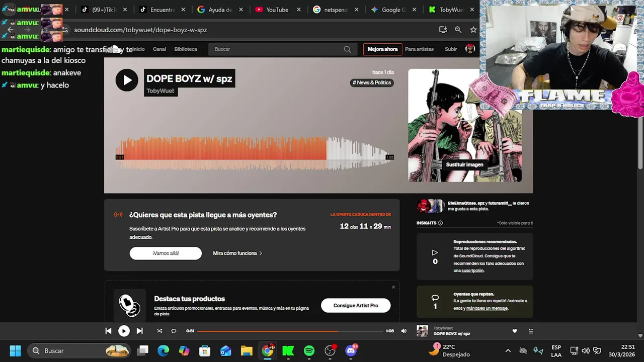Open Microsoft Edge from the taskbar
The height and width of the screenshot is (362, 644).
pos(164,350)
